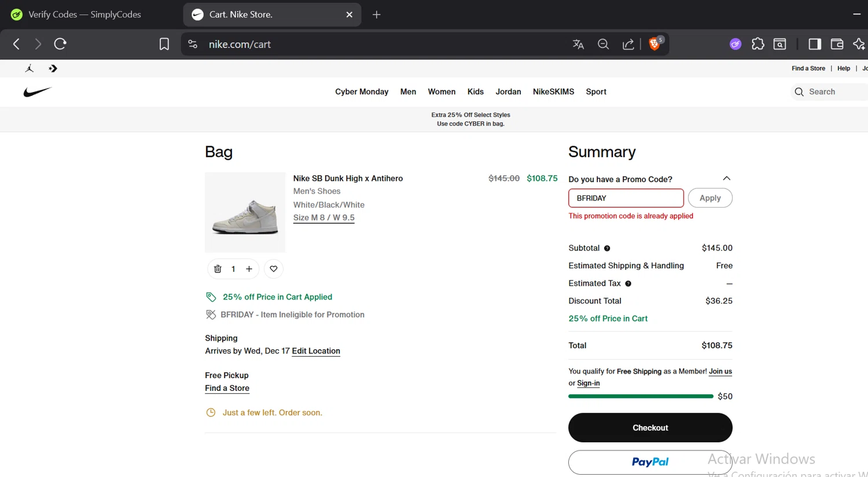Click the free shipping progress bar
Screen dimensions: 868x477
[x=641, y=396]
